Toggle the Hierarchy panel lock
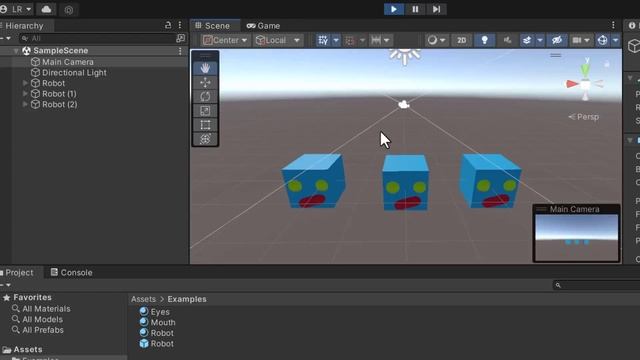 [x=168, y=25]
